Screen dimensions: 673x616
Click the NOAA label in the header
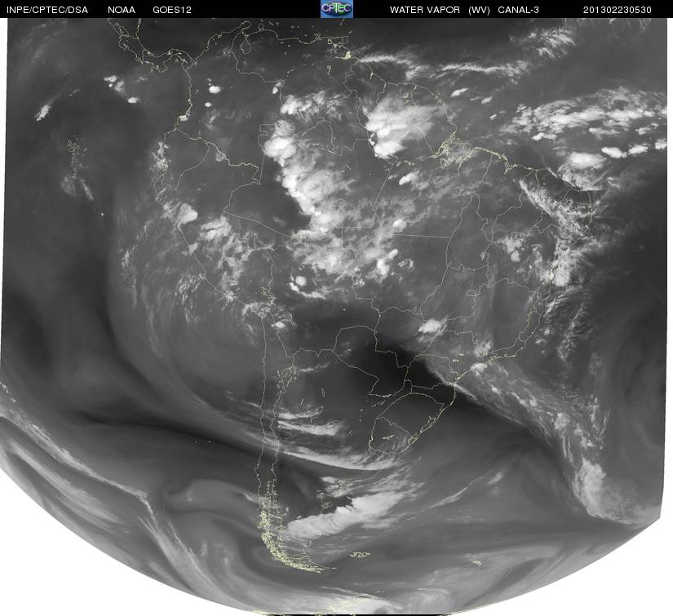click(x=122, y=10)
